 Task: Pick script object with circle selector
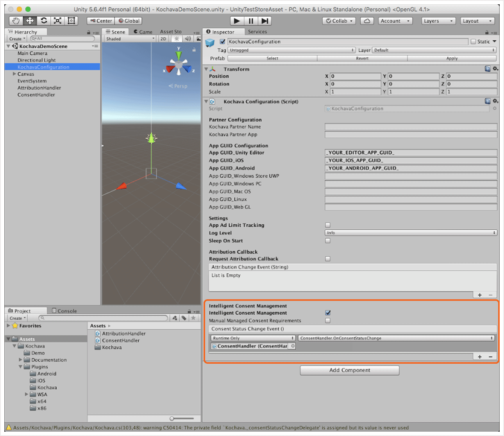[x=495, y=109]
